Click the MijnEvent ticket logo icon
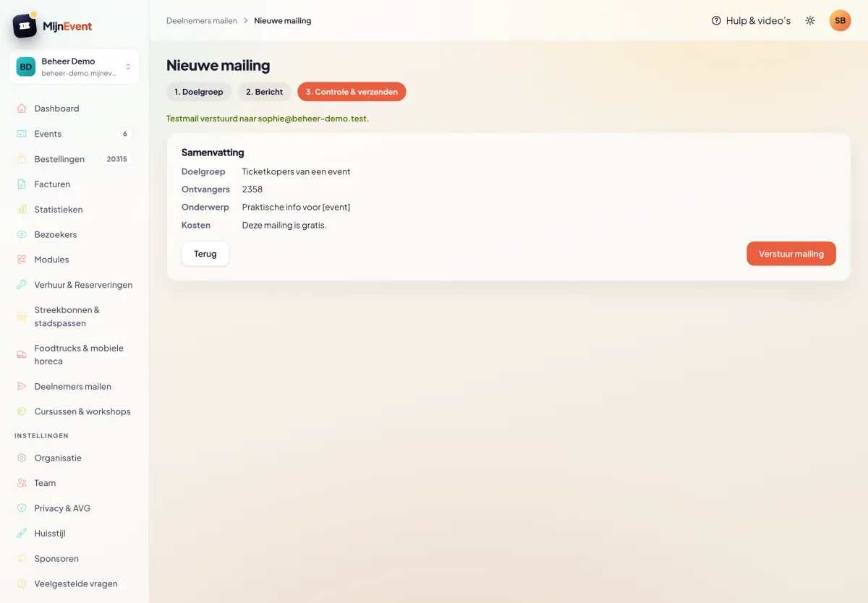The width and height of the screenshot is (868, 603). (x=25, y=26)
